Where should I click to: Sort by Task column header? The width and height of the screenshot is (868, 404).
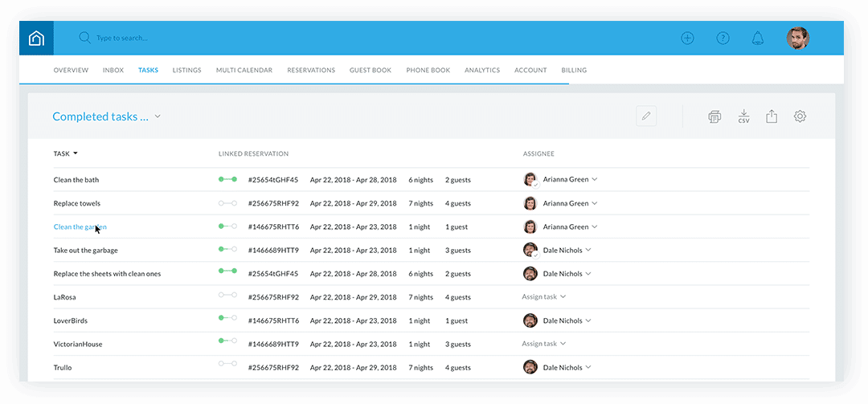pos(65,154)
